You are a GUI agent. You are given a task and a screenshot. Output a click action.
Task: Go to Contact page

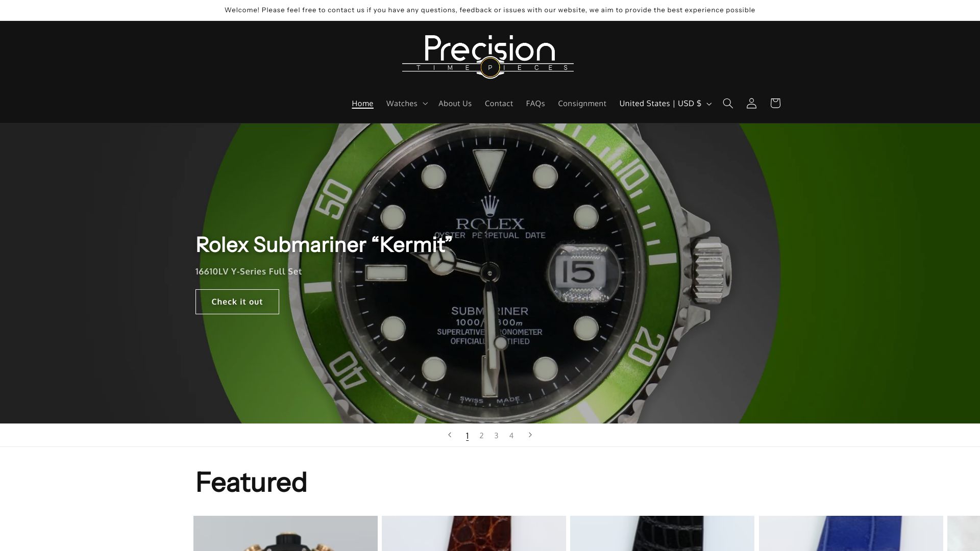(x=499, y=104)
